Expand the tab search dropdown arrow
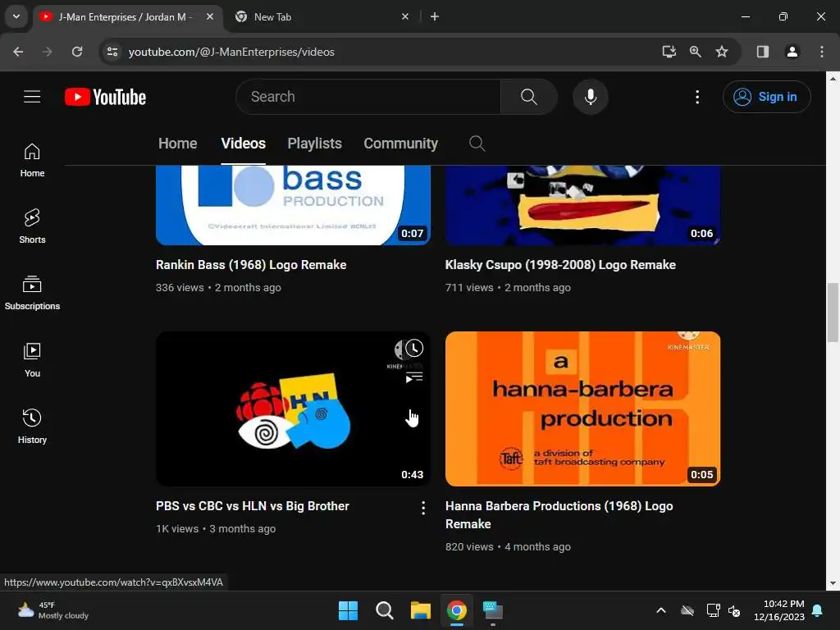This screenshot has height=630, width=840. [16, 16]
